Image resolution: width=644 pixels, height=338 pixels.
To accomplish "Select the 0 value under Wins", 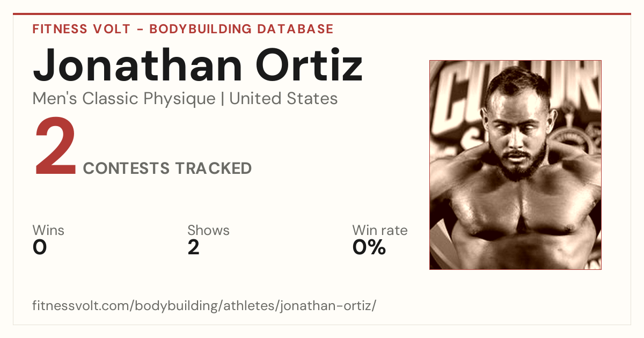I will tap(40, 247).
